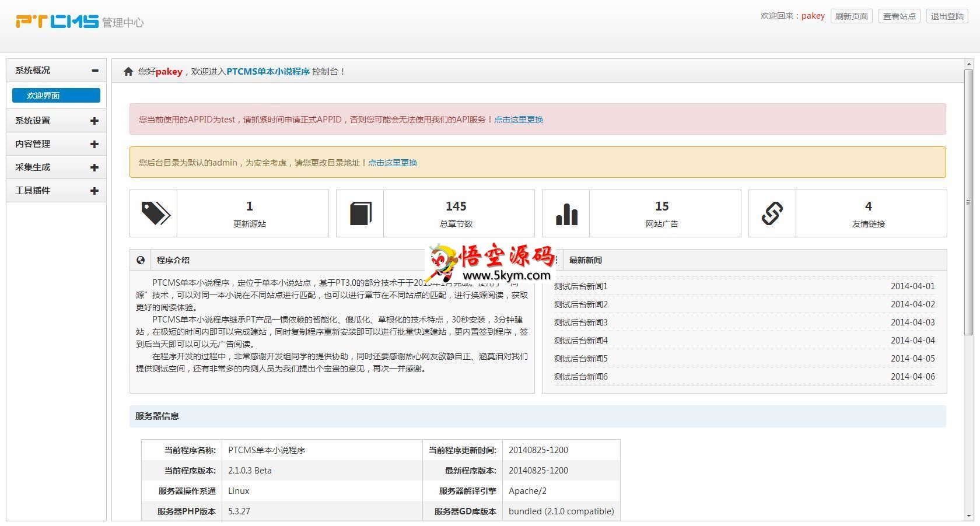Click the 程序介绍 panel title
The image size is (980, 526).
[173, 260]
